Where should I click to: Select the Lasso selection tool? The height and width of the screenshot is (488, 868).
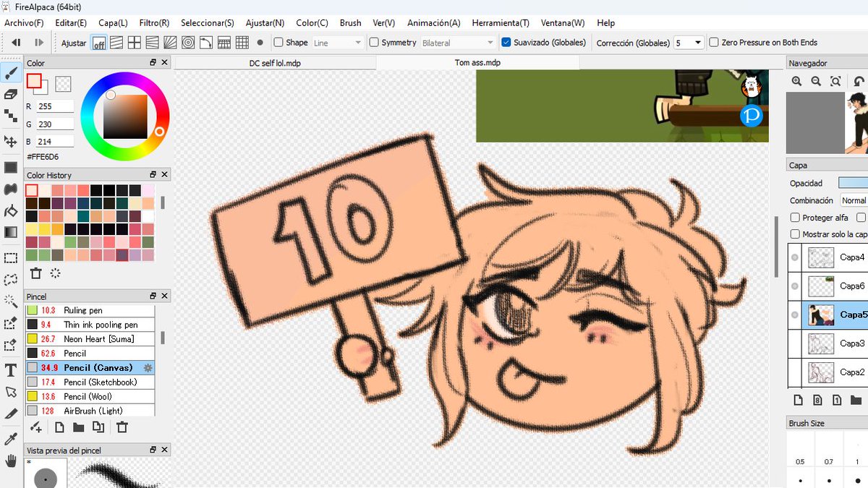pos(11,280)
